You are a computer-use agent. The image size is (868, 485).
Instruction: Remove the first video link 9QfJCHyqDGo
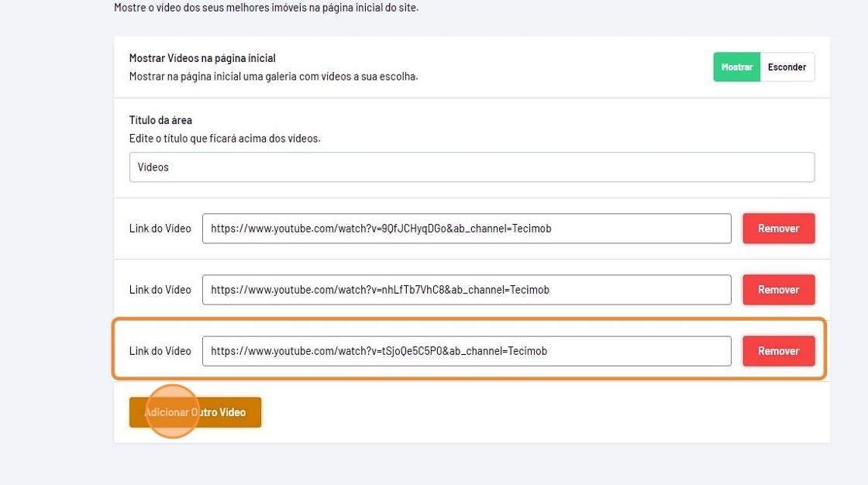point(778,229)
